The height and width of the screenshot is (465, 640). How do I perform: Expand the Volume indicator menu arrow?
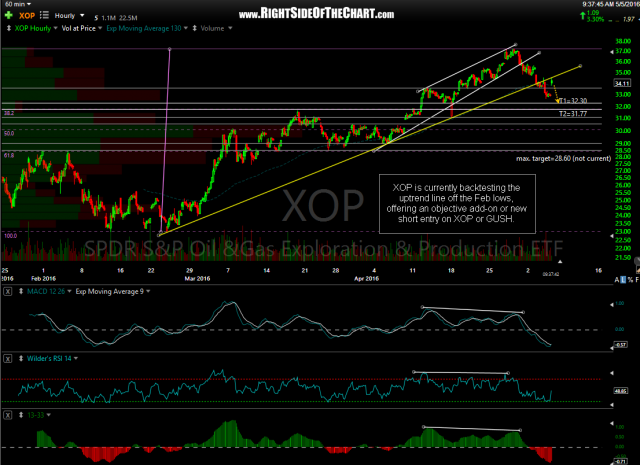(230, 29)
